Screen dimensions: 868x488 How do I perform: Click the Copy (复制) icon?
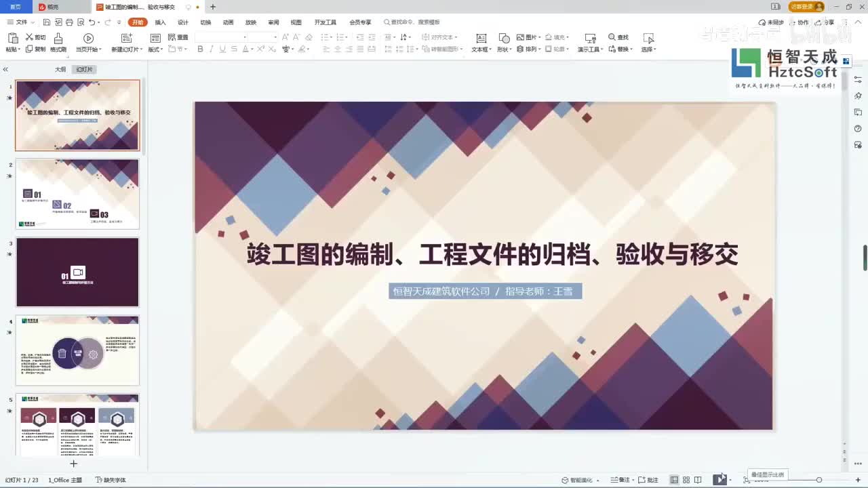[30, 49]
